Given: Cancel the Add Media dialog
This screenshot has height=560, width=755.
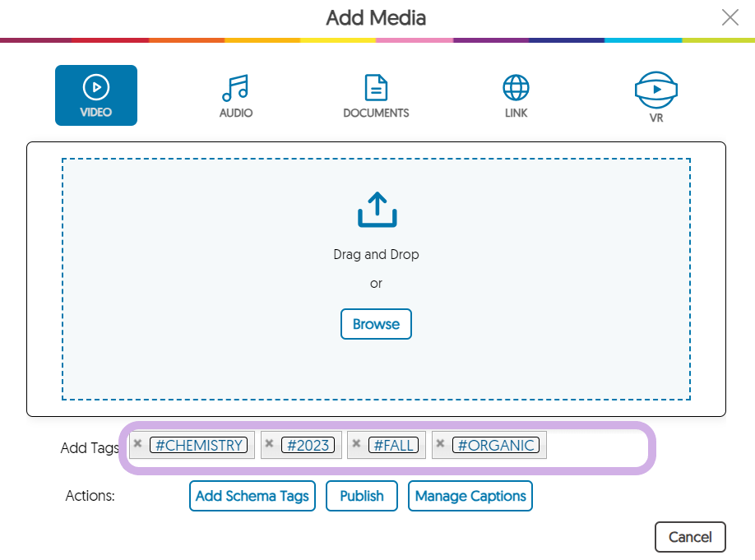Looking at the screenshot, I should coord(690,537).
